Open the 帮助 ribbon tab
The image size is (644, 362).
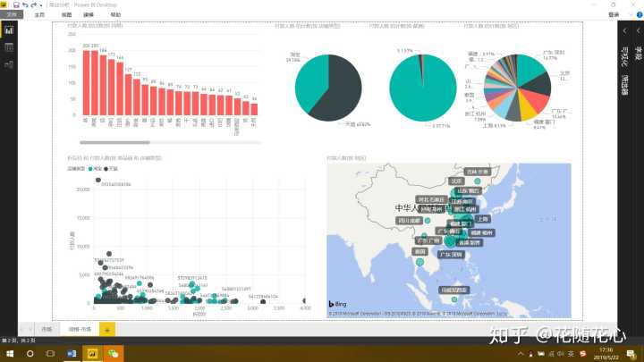tap(115, 15)
